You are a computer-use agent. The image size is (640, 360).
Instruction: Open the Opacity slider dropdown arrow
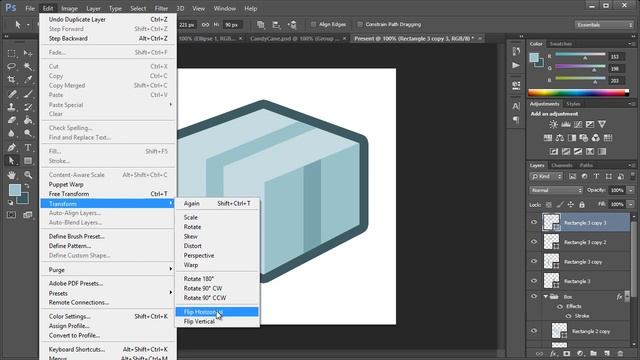click(631, 190)
